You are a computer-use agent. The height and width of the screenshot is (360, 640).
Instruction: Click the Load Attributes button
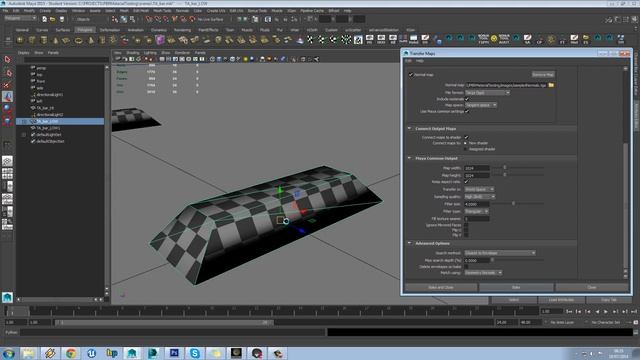561,300
